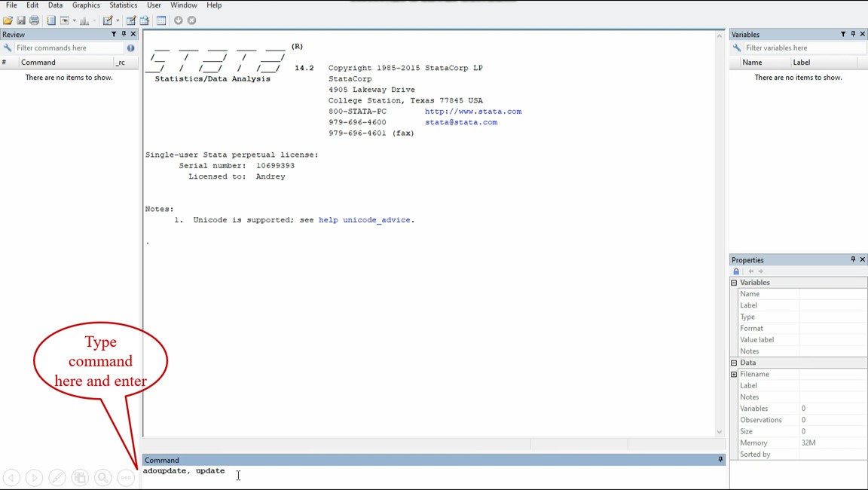The height and width of the screenshot is (490, 868).
Task: Click the Results scrollbar down arrow
Action: point(719,432)
